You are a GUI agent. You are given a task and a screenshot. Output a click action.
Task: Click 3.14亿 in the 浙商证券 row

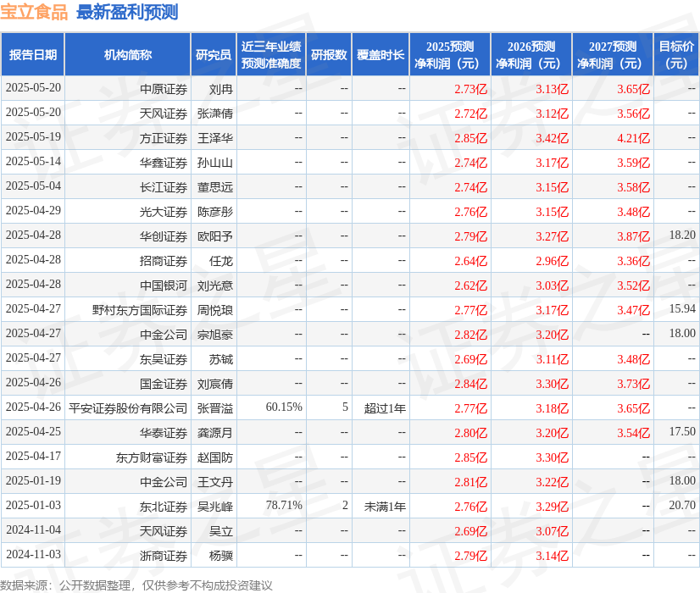[x=553, y=556]
